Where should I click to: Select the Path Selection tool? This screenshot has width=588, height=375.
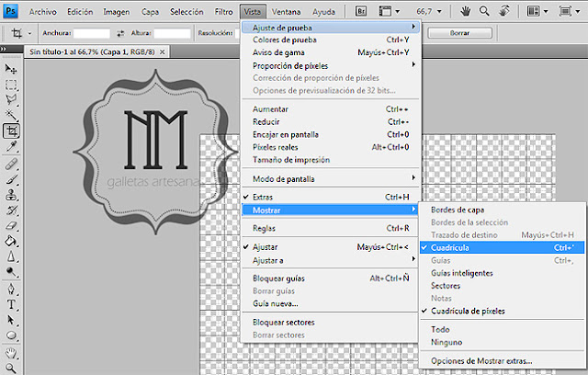pos(11,320)
